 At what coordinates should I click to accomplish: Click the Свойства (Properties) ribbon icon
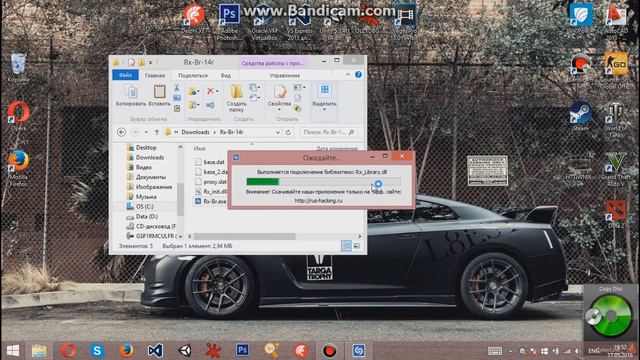[280, 95]
